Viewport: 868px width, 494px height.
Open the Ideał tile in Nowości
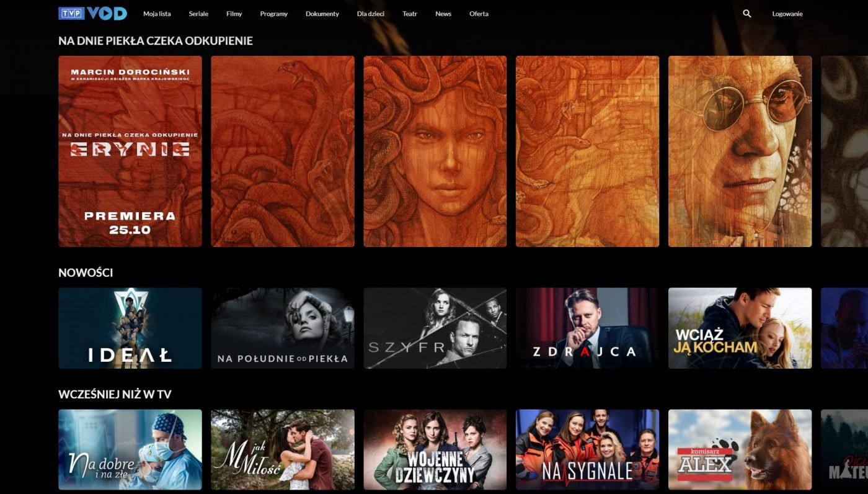130,328
